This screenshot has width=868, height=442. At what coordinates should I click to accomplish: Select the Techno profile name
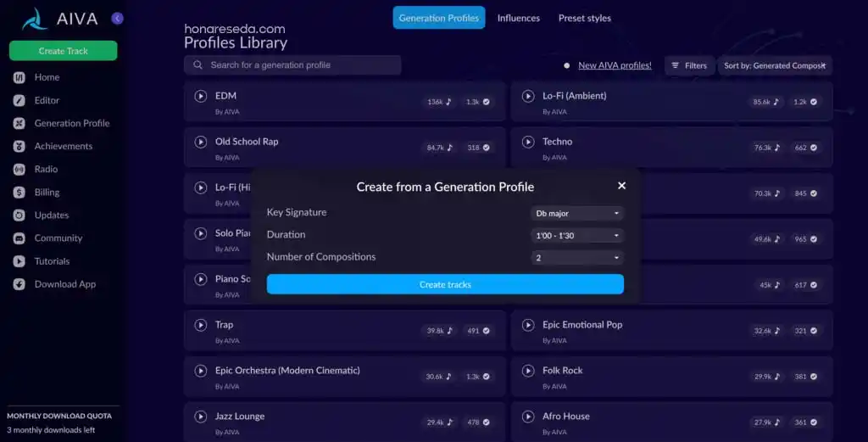coord(558,142)
